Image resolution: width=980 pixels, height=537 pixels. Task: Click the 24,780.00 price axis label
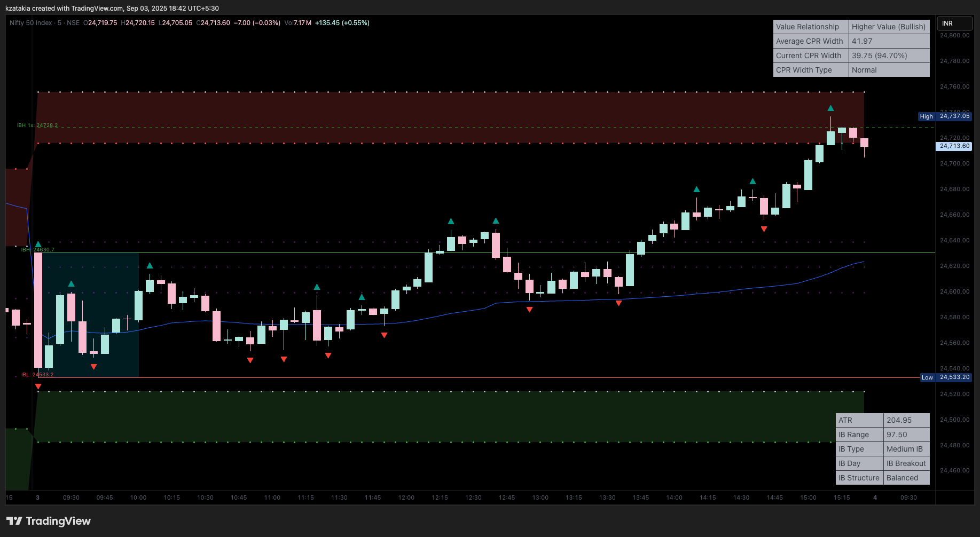(x=954, y=61)
